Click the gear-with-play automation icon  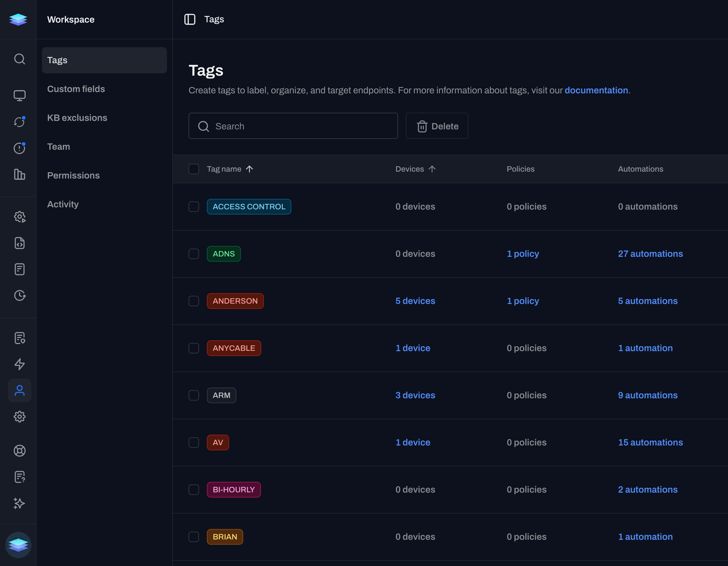coord(19,216)
